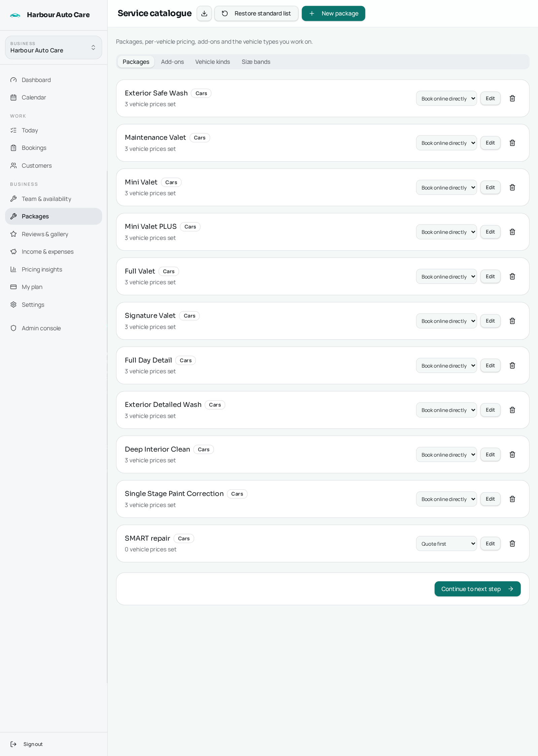Switch to the Vehicle kinds tab
This screenshot has width=538, height=756.
[x=213, y=62]
